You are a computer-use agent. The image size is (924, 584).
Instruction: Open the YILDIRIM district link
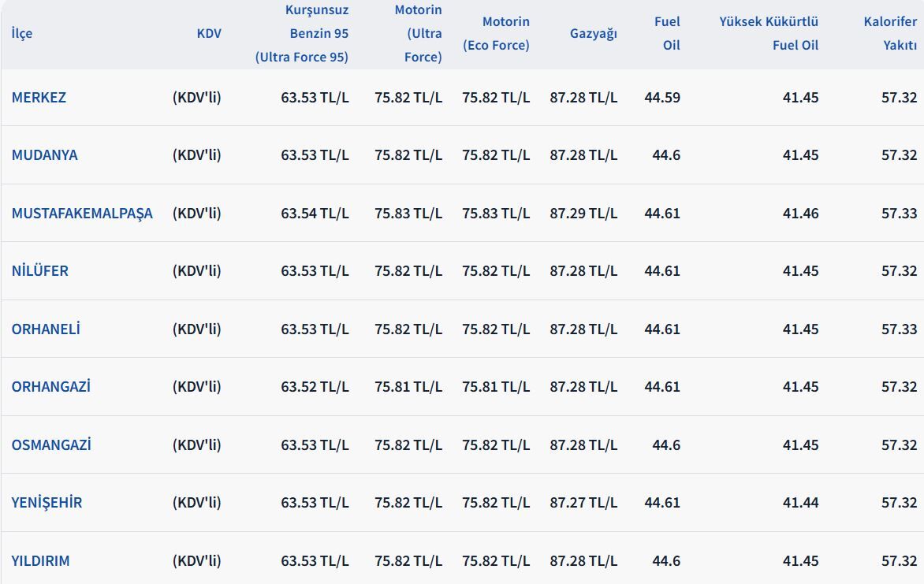(x=40, y=561)
